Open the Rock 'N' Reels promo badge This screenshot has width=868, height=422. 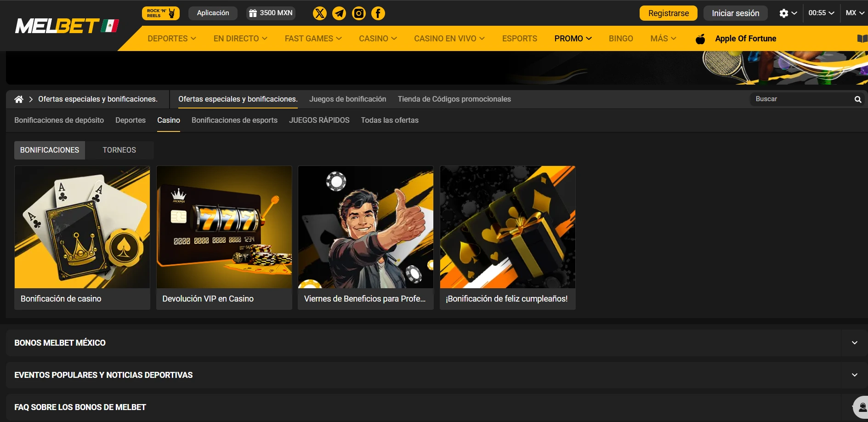161,13
